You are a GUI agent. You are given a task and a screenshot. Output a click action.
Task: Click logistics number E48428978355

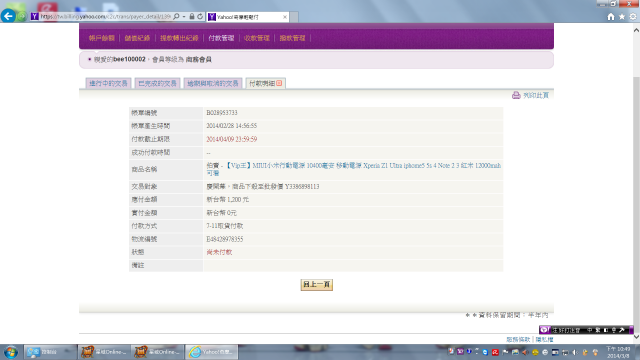(x=224, y=239)
